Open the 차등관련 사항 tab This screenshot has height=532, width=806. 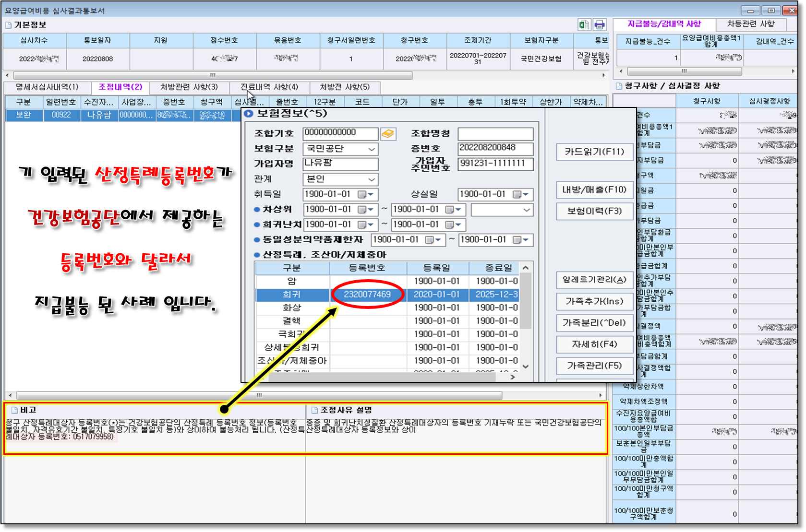click(750, 24)
